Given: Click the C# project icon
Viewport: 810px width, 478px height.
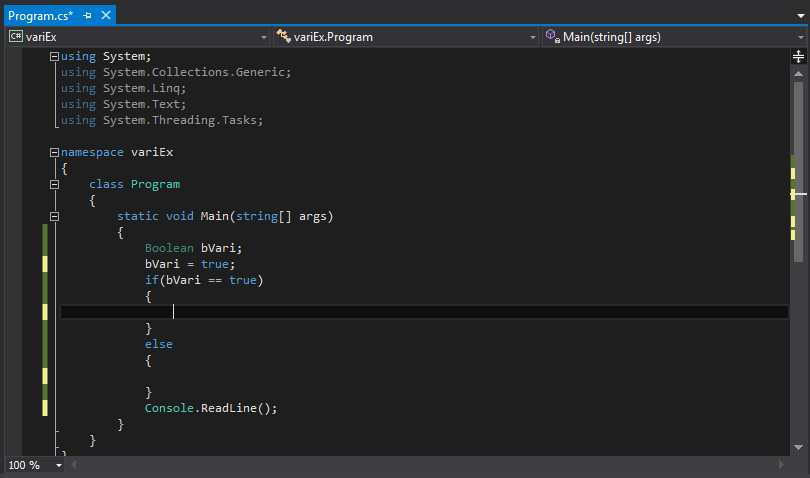Looking at the screenshot, I should 16,36.
